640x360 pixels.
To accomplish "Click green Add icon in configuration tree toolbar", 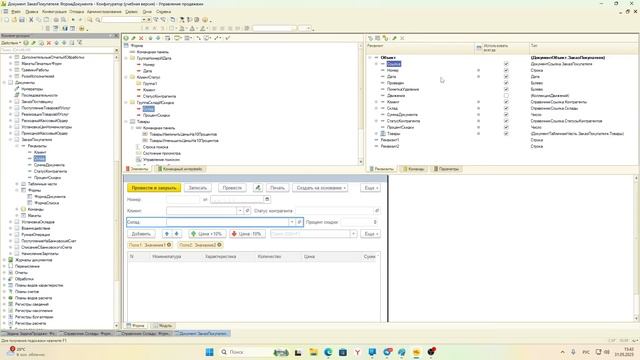I will pos(26,42).
